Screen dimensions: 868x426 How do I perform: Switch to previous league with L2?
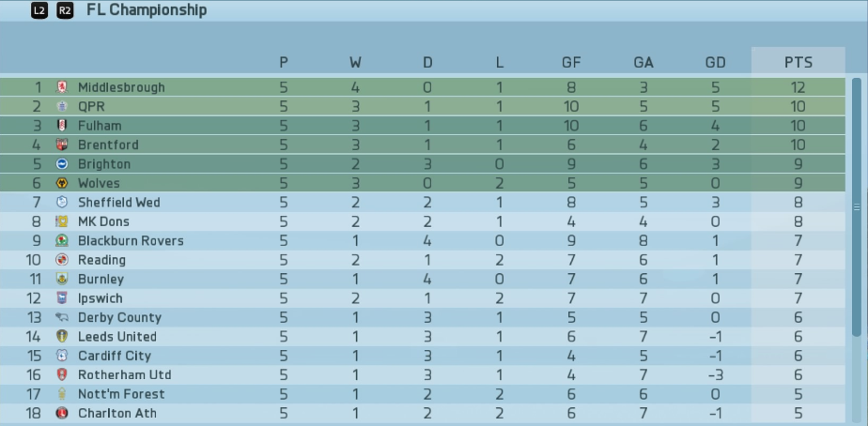39,10
